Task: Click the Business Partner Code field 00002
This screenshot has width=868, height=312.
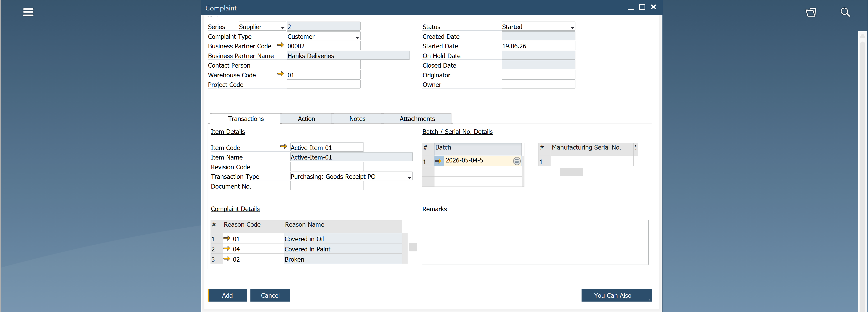Action: [323, 46]
